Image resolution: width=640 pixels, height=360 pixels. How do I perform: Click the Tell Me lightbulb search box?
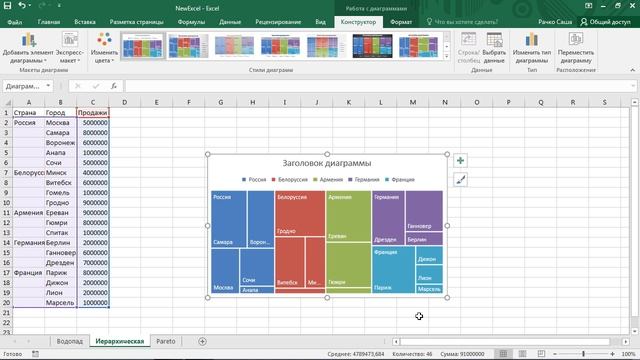point(462,22)
